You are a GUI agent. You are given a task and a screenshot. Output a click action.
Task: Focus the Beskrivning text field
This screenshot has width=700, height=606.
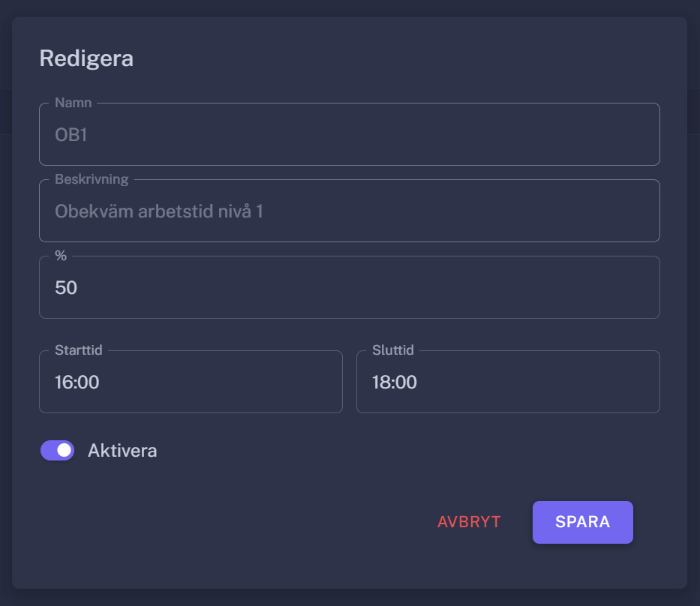point(349,211)
